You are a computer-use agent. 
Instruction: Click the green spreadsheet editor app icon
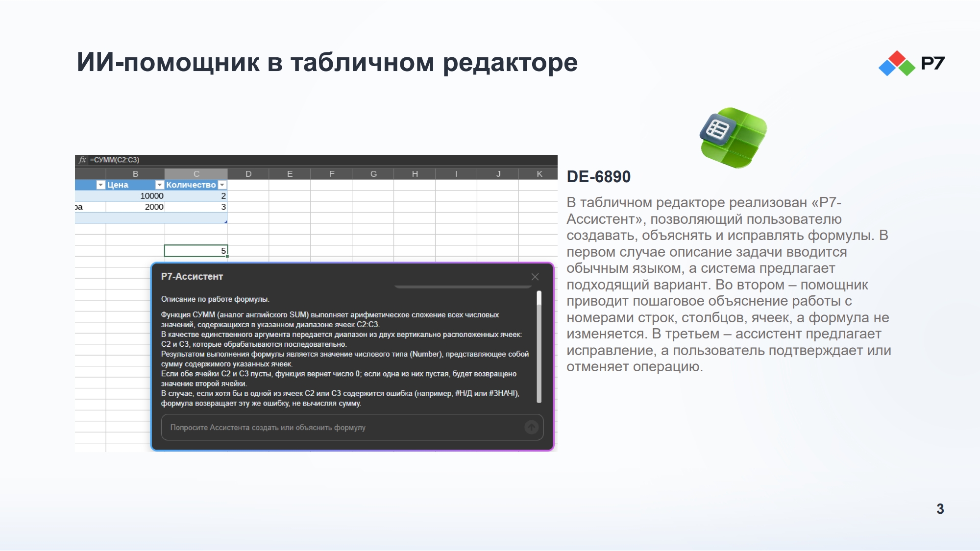point(734,138)
